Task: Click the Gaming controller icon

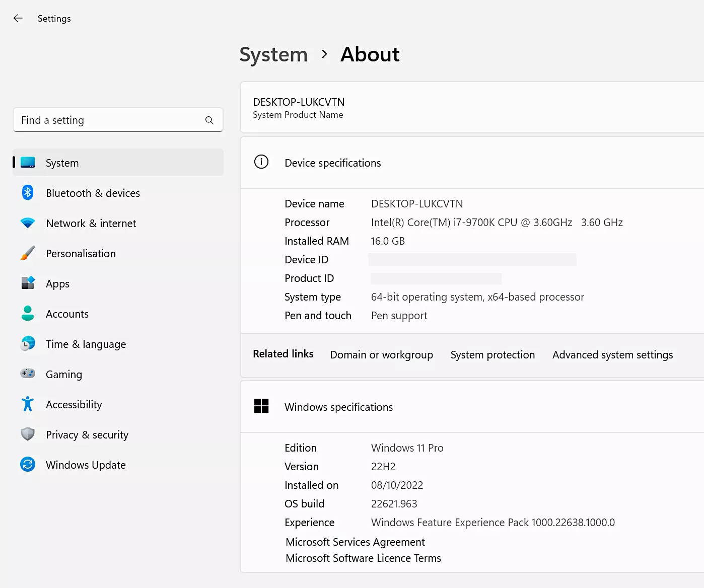Action: point(28,374)
